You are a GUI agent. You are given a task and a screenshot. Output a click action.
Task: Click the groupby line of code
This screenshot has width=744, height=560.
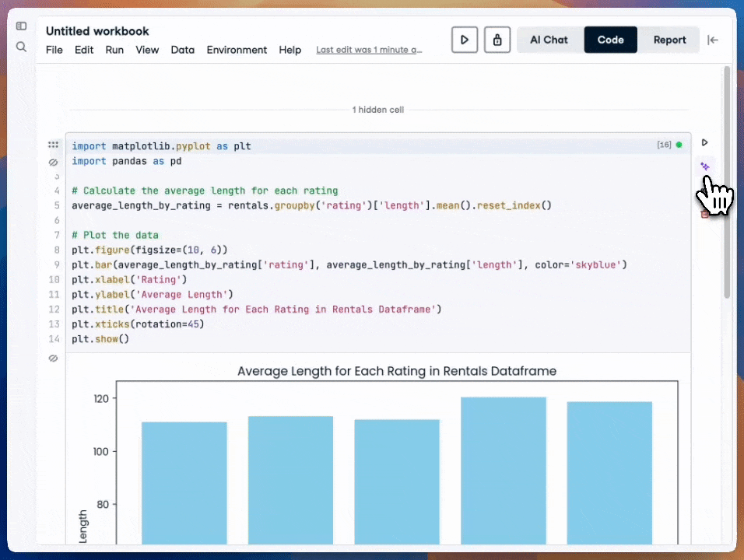pyautogui.click(x=312, y=206)
